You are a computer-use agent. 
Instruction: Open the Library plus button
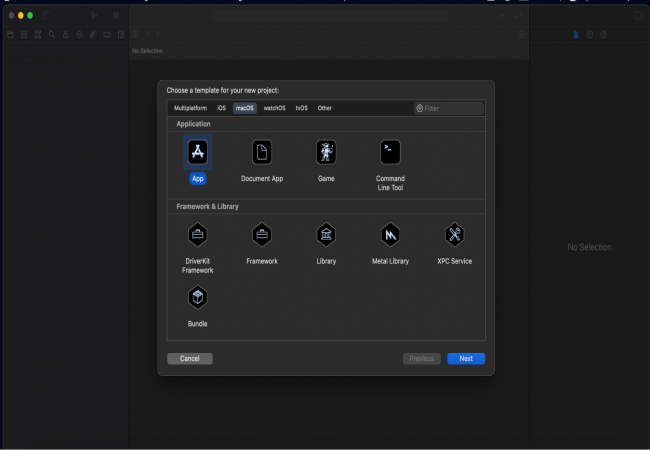click(x=502, y=15)
